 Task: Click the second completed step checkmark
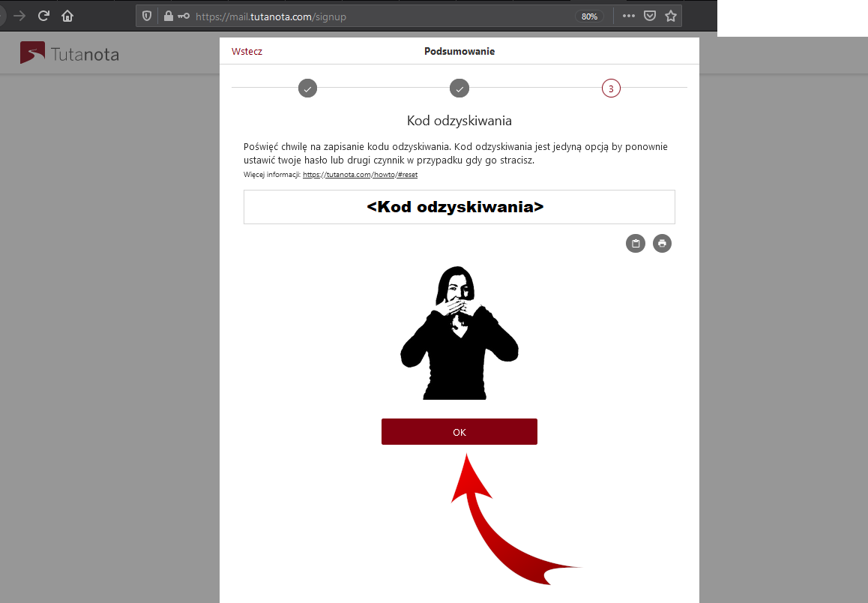click(x=459, y=88)
